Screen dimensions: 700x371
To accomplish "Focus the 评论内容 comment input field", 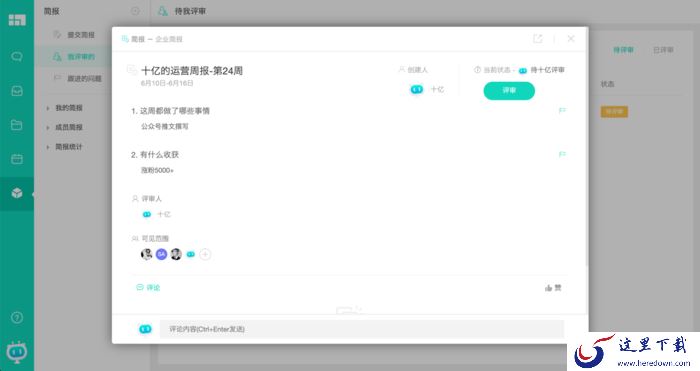I will click(x=362, y=329).
